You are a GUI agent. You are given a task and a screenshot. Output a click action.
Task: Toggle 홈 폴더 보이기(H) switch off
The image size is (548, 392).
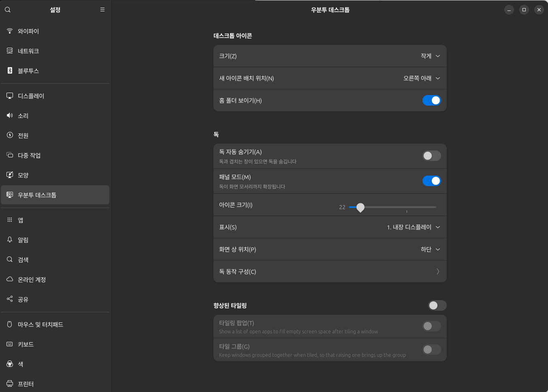pos(431,100)
